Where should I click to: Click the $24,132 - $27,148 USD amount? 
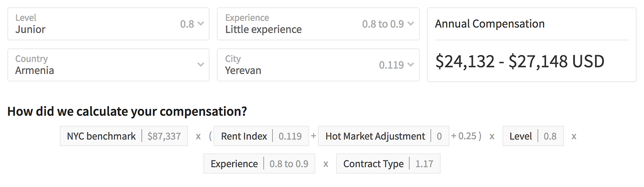click(x=519, y=61)
